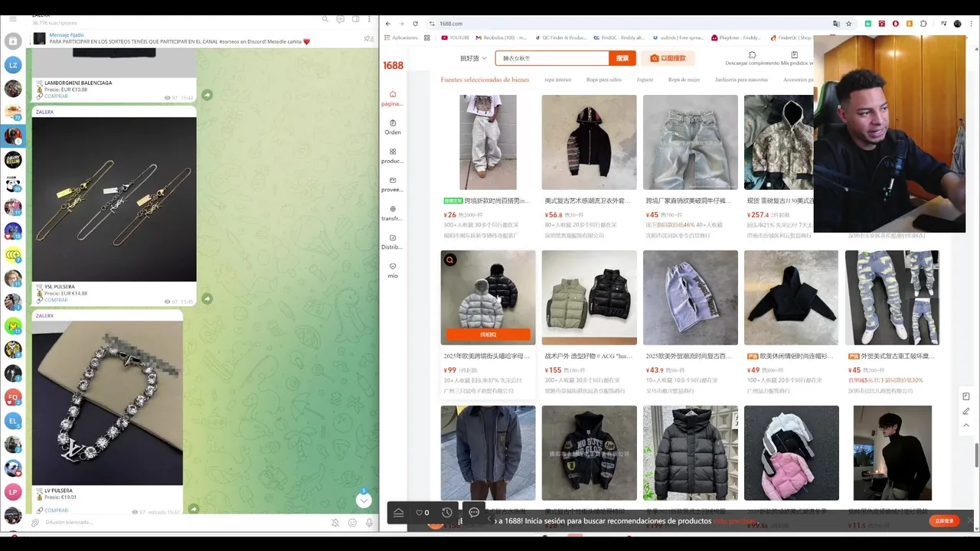Forward the LV Pulsera post
The image size is (980, 551).
coord(194,509)
